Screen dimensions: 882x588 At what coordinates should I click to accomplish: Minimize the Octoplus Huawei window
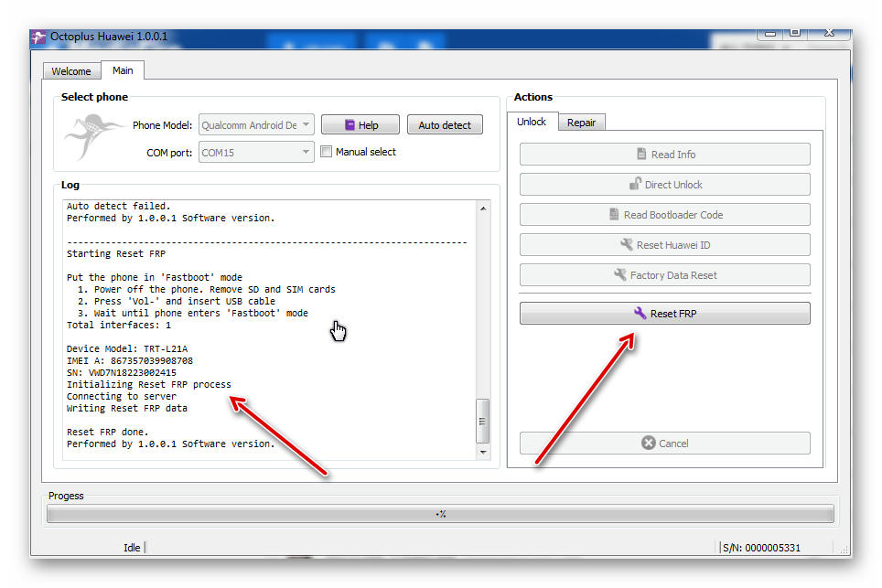coord(770,33)
